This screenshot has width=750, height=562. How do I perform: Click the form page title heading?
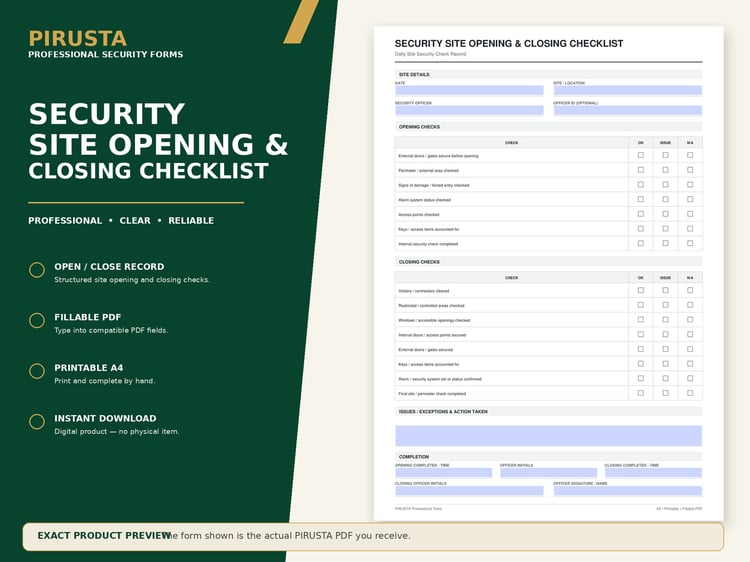point(509,44)
